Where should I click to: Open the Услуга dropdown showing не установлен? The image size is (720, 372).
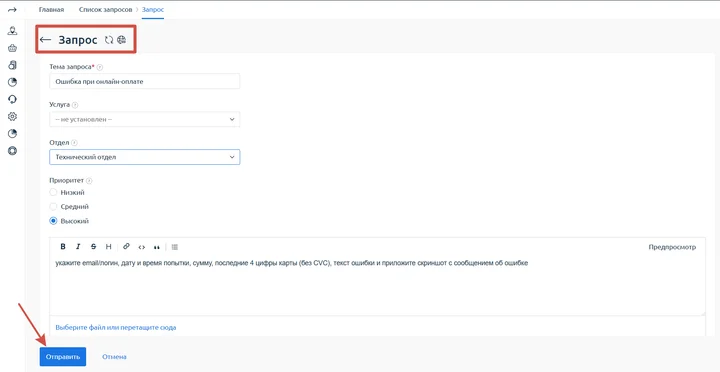tap(145, 119)
